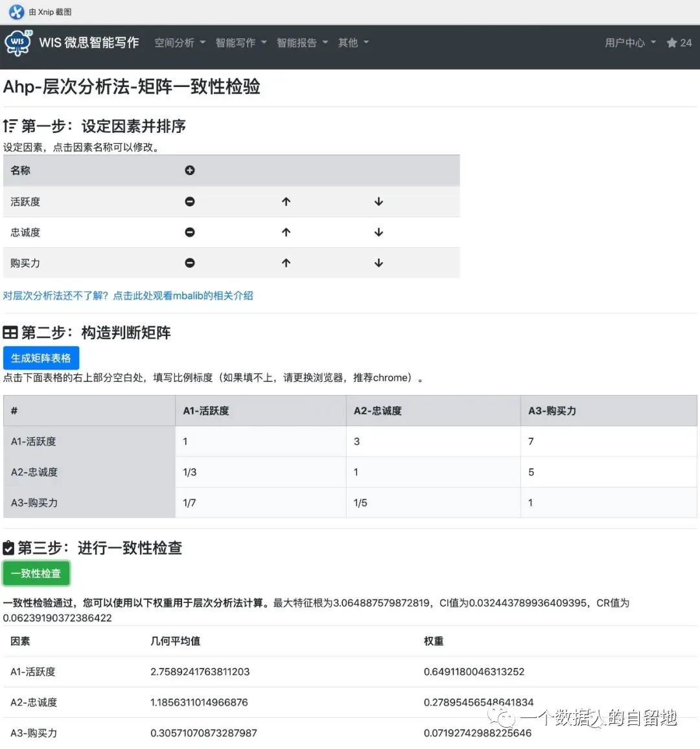The height and width of the screenshot is (749, 700).
Task: Add a new factor using the plus icon
Action: point(189,170)
